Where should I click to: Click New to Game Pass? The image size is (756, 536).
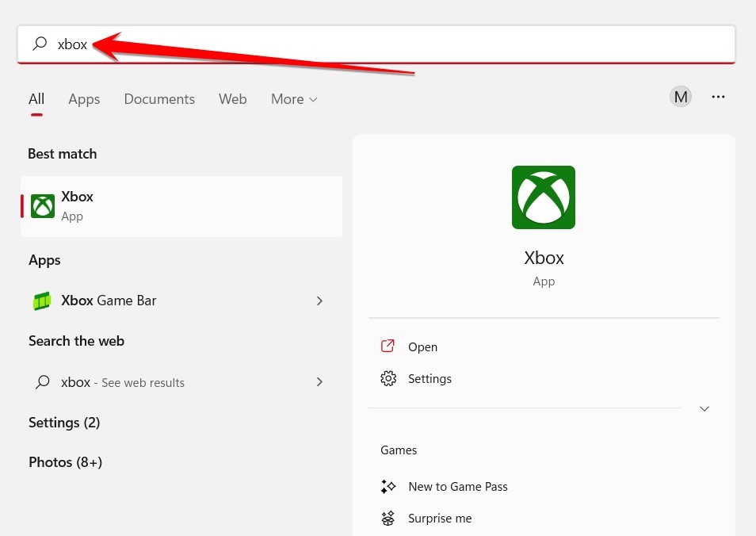(457, 486)
